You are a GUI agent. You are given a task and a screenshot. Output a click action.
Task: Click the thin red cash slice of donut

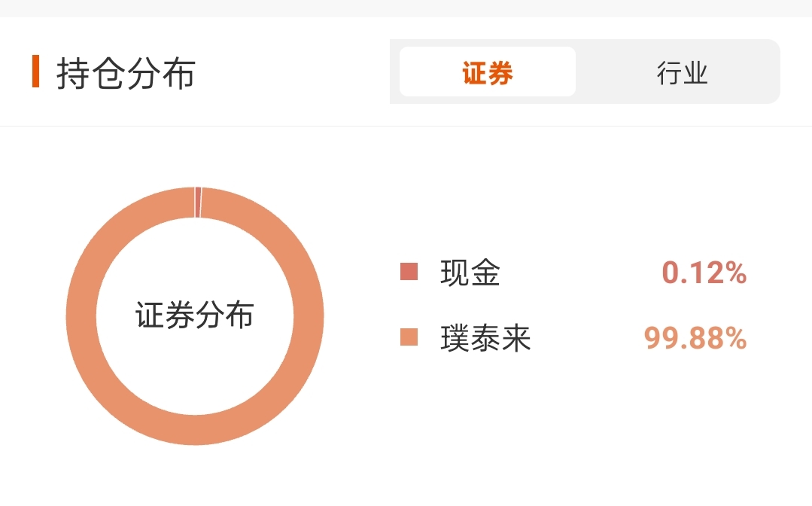tap(198, 203)
